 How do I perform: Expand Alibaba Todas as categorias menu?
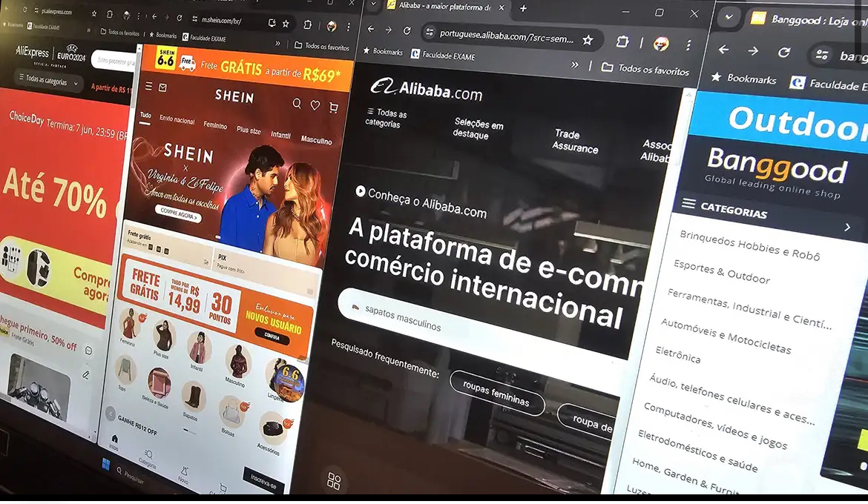(387, 118)
